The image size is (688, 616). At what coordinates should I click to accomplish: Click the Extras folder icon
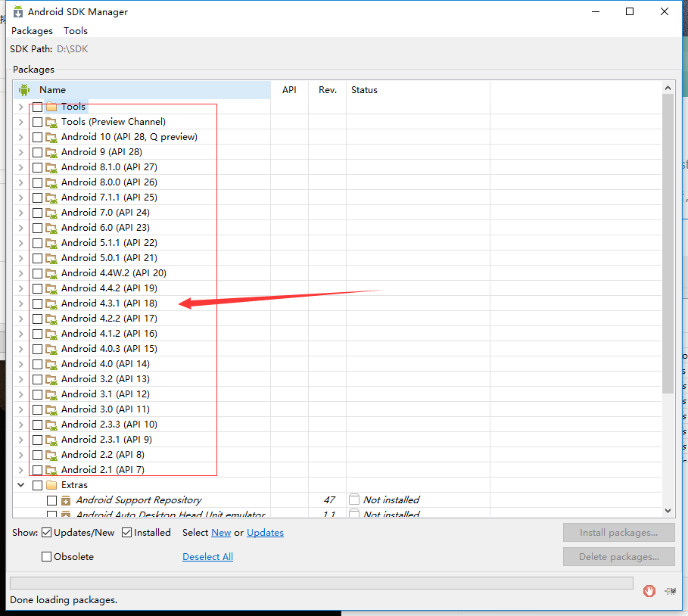[51, 485]
